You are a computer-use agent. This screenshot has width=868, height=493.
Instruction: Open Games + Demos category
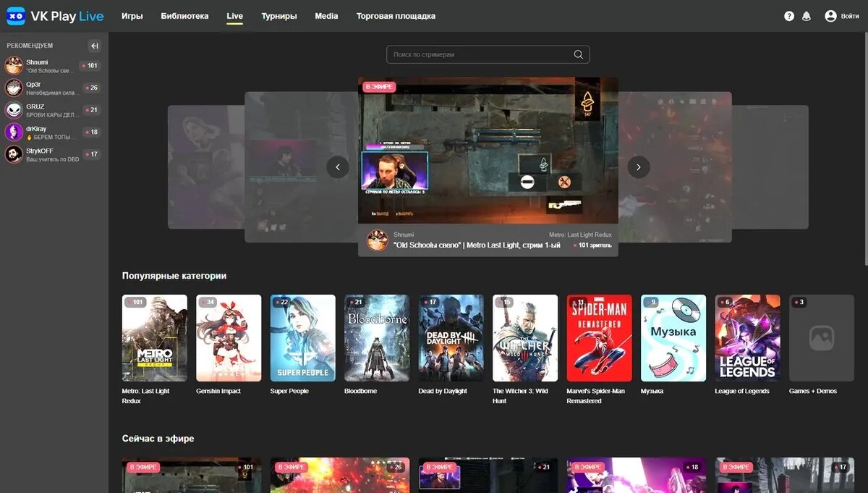point(822,338)
